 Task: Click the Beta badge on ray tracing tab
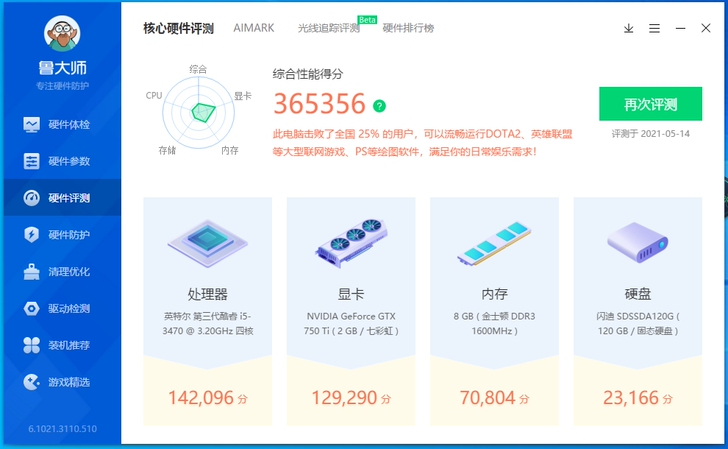[x=367, y=20]
